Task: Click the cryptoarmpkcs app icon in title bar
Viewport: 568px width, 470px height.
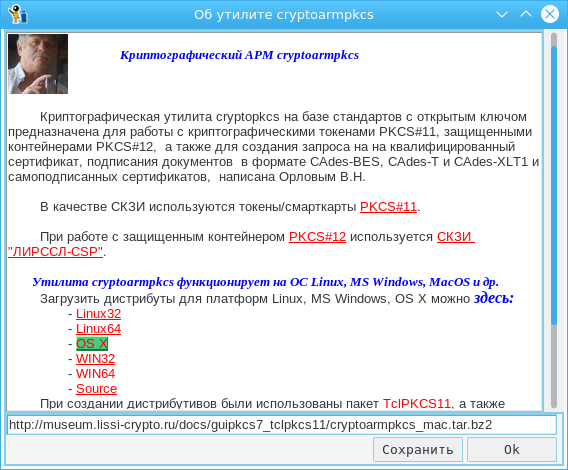Action: [x=18, y=14]
